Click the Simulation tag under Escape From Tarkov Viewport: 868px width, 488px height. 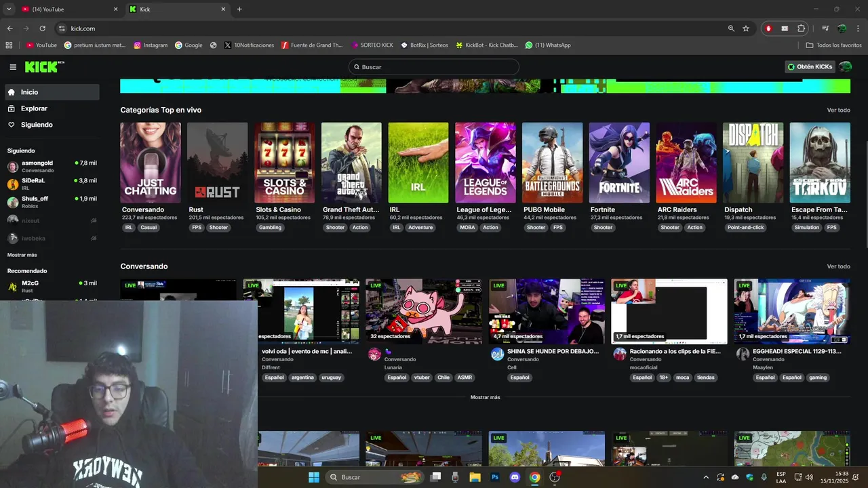pos(807,228)
